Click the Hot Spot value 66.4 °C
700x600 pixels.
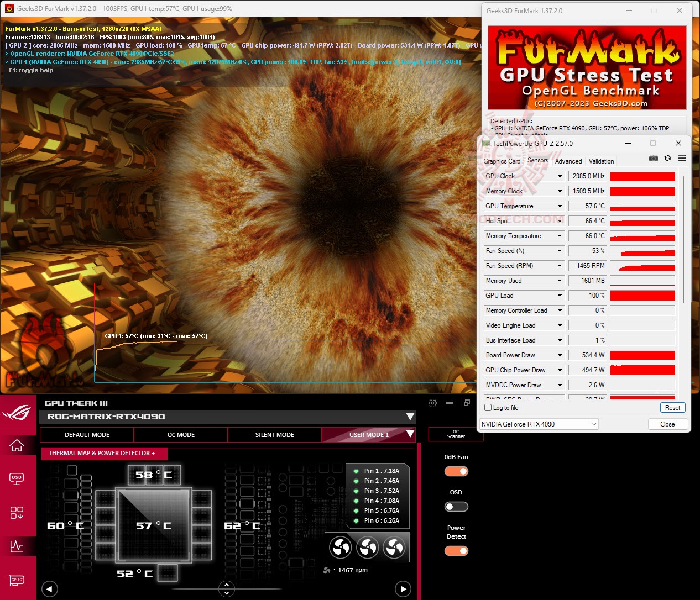tap(587, 221)
